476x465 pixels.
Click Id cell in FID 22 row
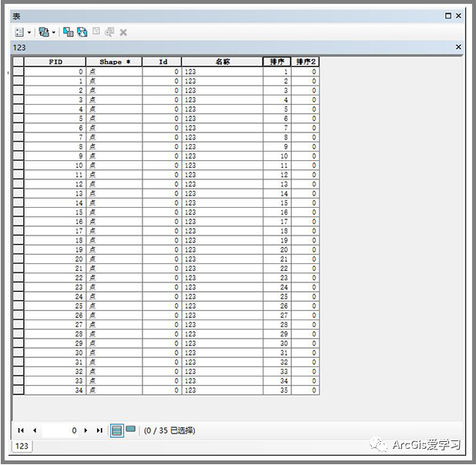(162, 278)
